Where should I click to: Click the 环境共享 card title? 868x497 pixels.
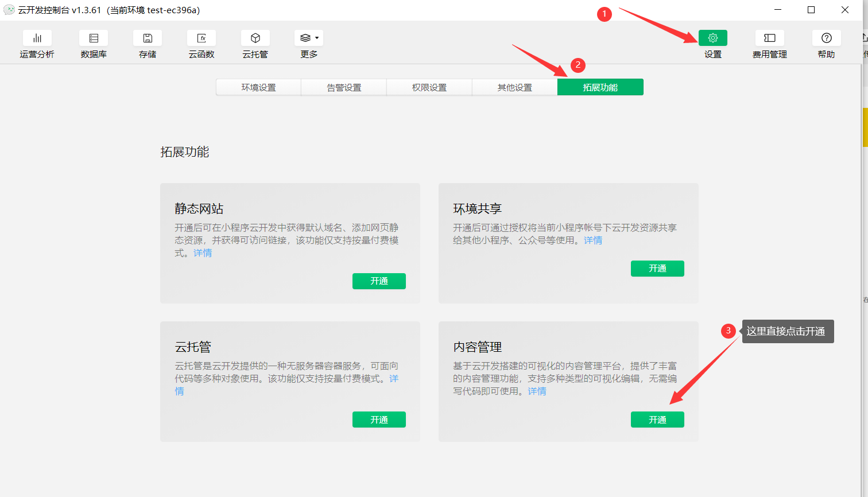[478, 209]
